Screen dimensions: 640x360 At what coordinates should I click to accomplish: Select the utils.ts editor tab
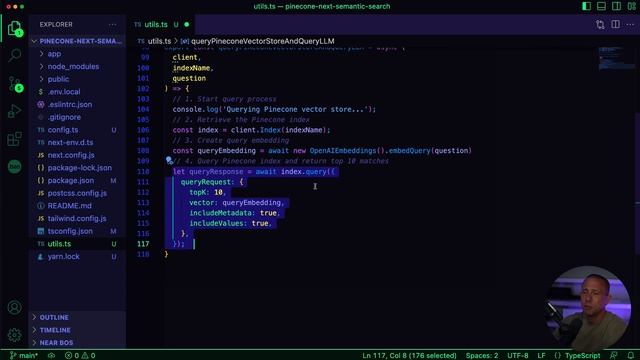tap(162, 24)
